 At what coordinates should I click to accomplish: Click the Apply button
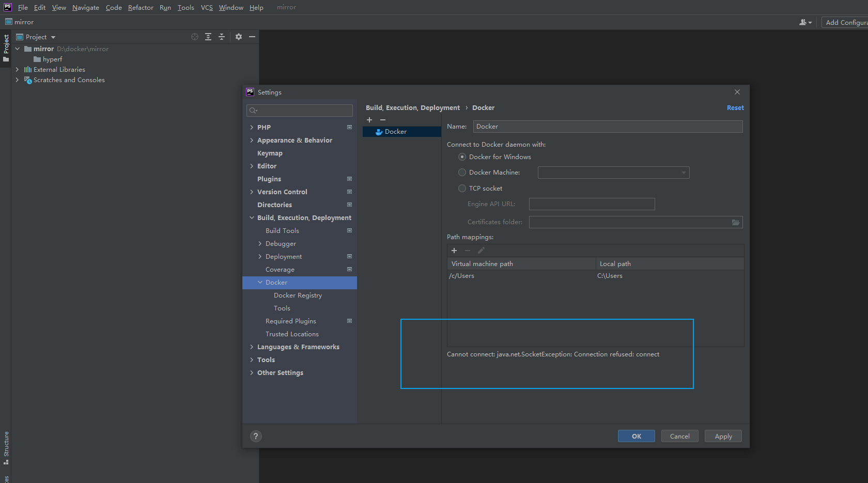tap(723, 436)
